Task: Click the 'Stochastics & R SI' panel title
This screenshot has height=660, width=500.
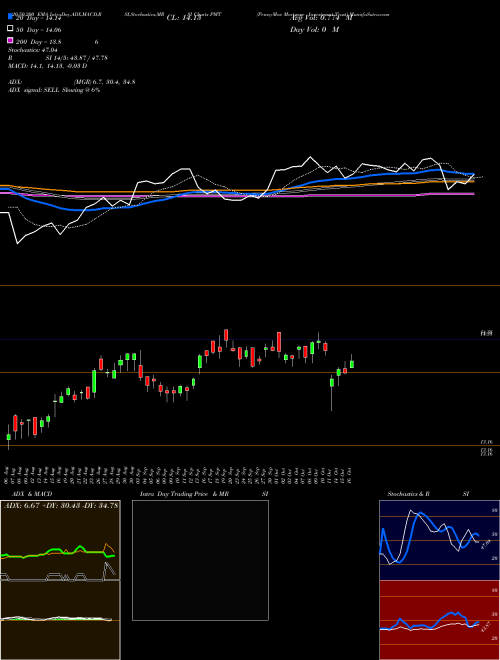Action: tap(428, 494)
